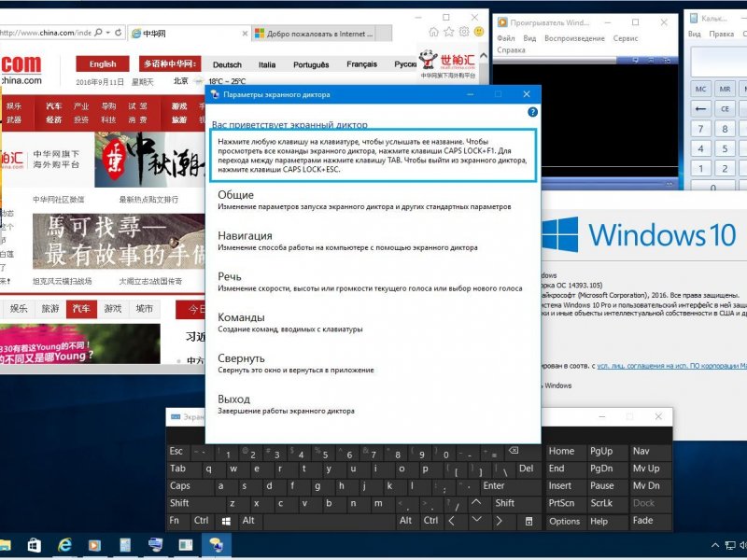
Task: Click CE button in Calculator
Action: (726, 109)
